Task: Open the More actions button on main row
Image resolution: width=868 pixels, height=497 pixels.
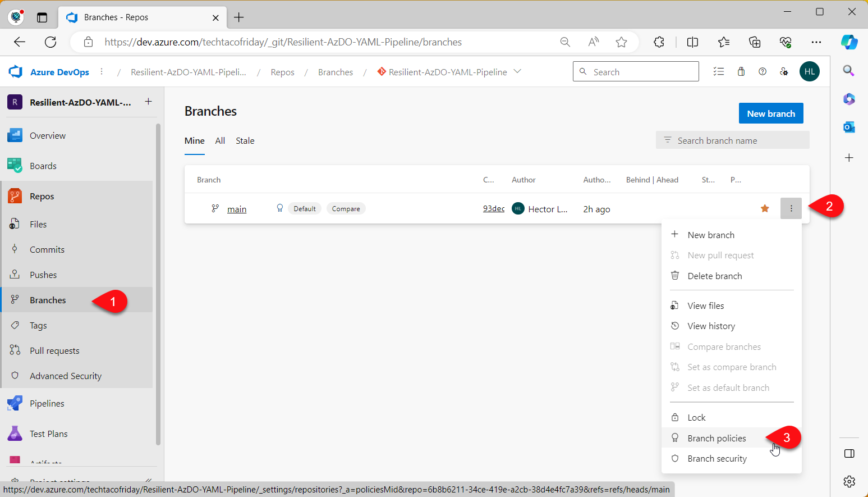Action: click(x=791, y=208)
